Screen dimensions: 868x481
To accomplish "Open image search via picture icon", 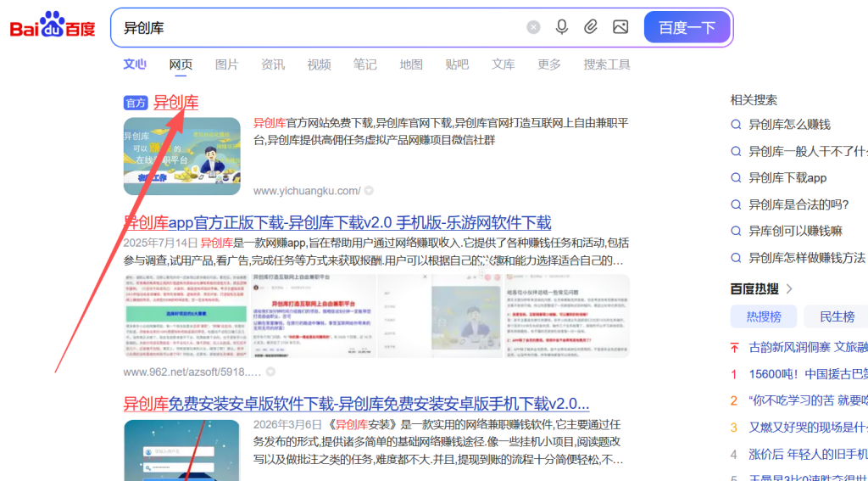I will tap(620, 27).
